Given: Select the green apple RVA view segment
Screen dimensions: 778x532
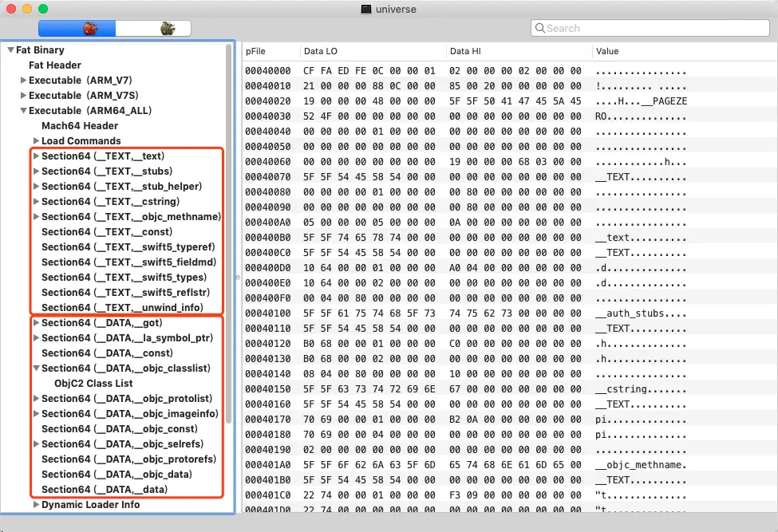Looking at the screenshot, I should (153, 28).
